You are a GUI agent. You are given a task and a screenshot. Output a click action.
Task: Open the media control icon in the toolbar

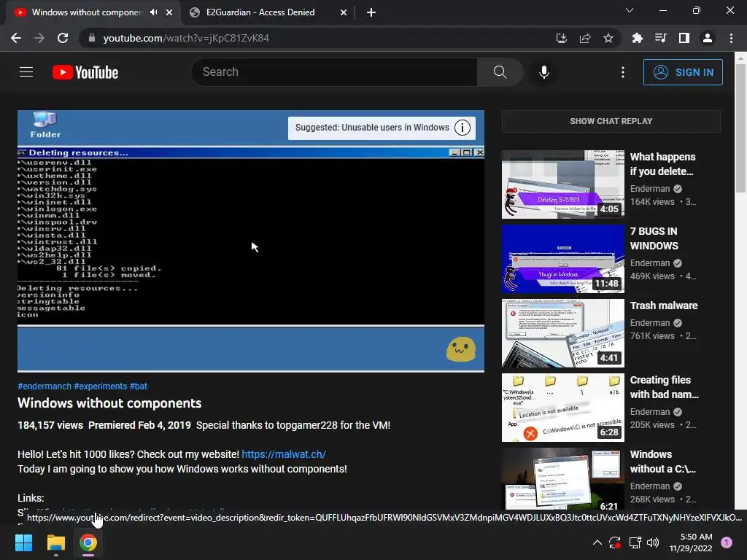pos(660,38)
